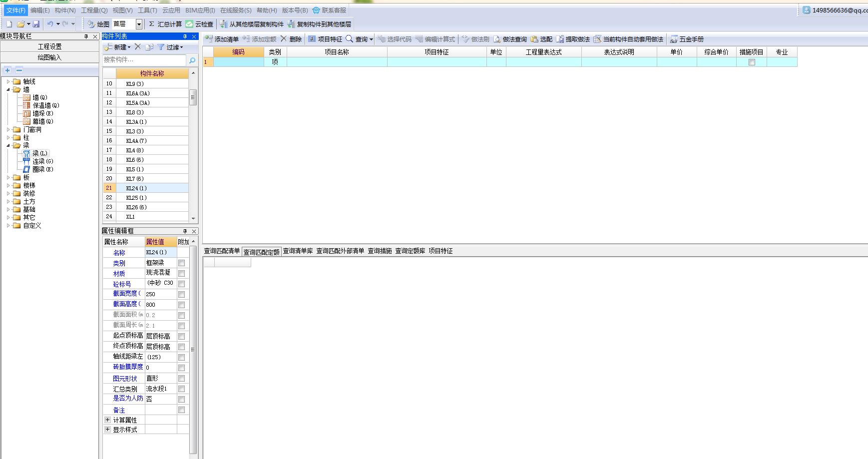Image resolution: width=868 pixels, height=459 pixels.
Task: Tick the 附加 checkbox for 砼标号
Action: 181,284
